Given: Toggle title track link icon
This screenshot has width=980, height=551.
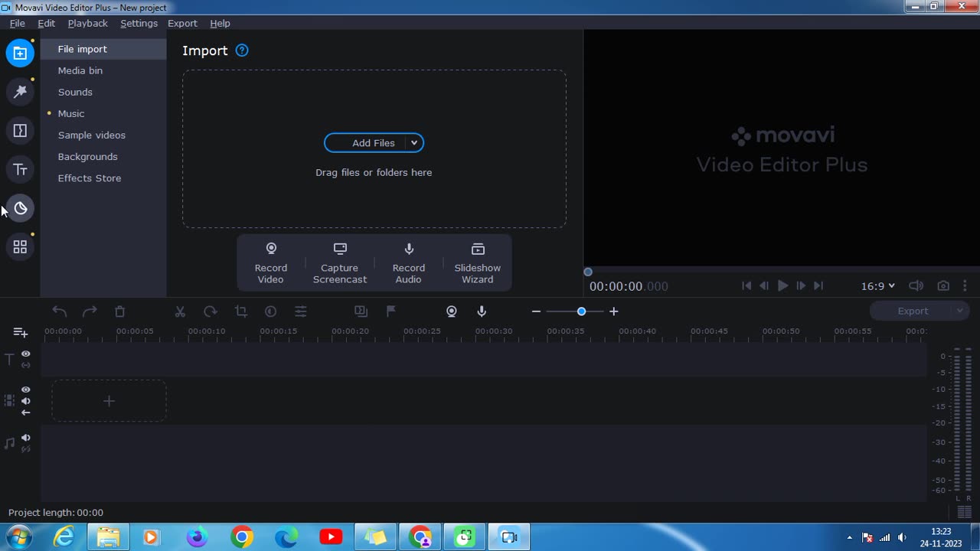Looking at the screenshot, I should [26, 365].
